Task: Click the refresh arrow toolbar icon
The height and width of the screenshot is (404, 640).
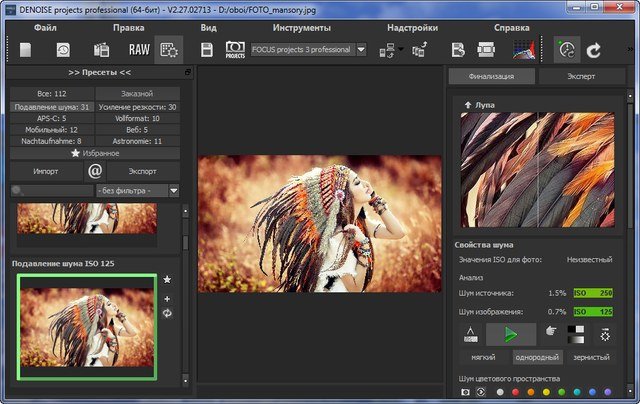Action: click(x=594, y=49)
